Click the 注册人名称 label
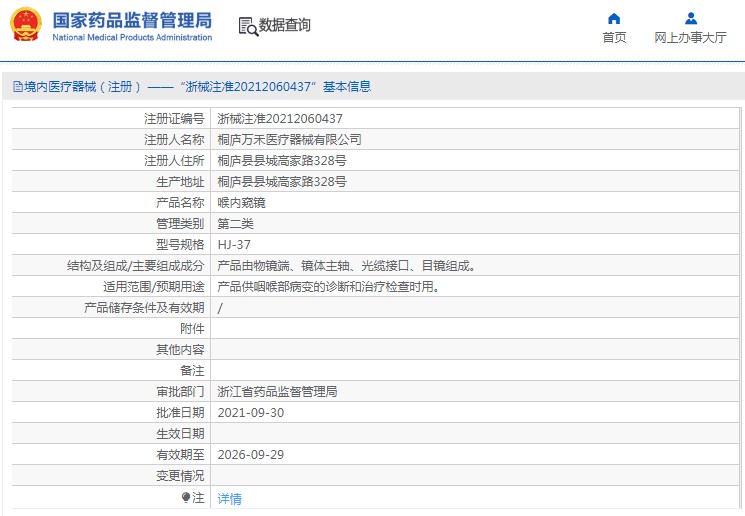This screenshot has height=516, width=745. 174,139
